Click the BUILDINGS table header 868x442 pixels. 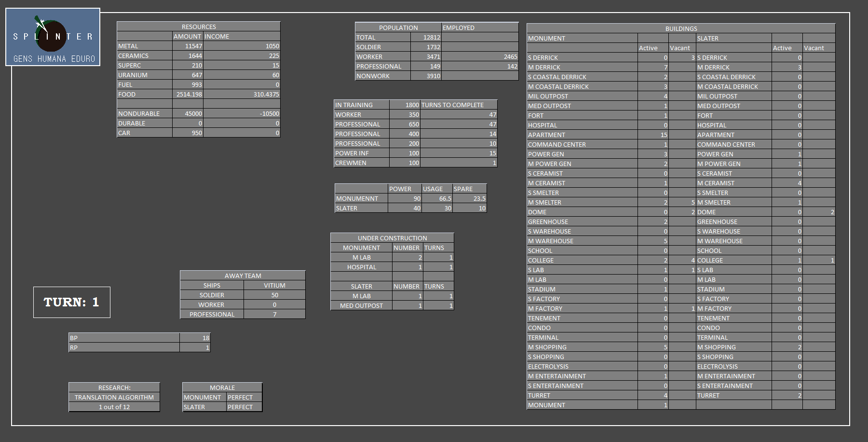pyautogui.click(x=681, y=29)
